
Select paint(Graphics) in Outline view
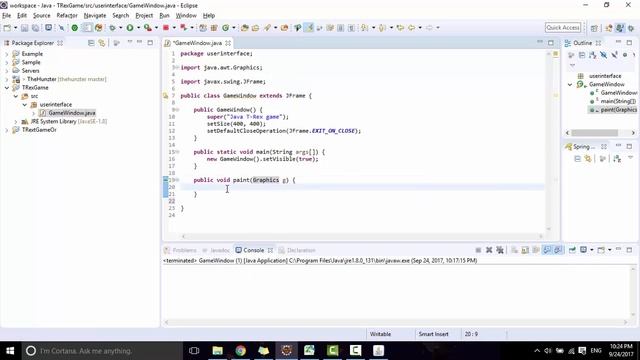[618, 110]
